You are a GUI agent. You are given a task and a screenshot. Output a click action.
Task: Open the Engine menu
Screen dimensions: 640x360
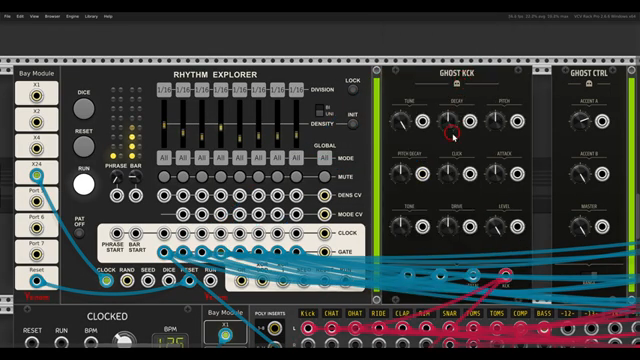tap(72, 16)
